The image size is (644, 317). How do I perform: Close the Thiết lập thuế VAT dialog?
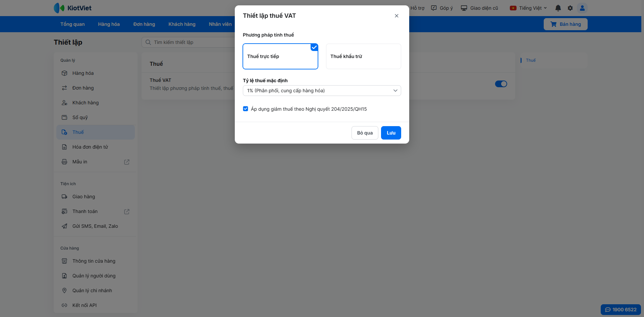coord(396,16)
